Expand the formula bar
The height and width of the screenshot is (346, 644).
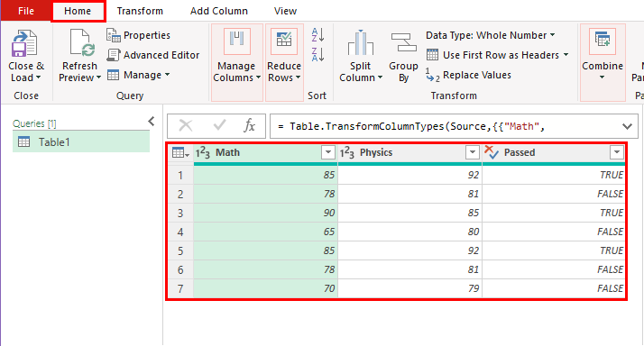click(x=627, y=126)
